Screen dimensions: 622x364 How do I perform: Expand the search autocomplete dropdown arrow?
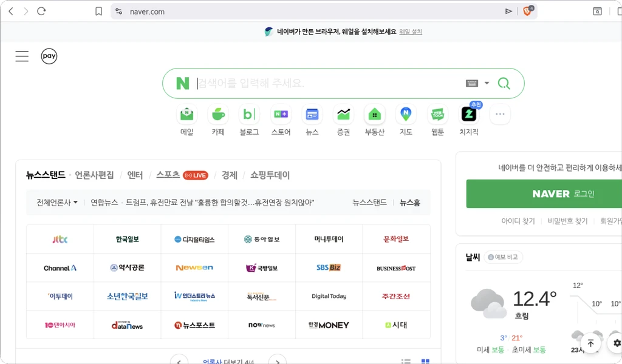tap(487, 84)
